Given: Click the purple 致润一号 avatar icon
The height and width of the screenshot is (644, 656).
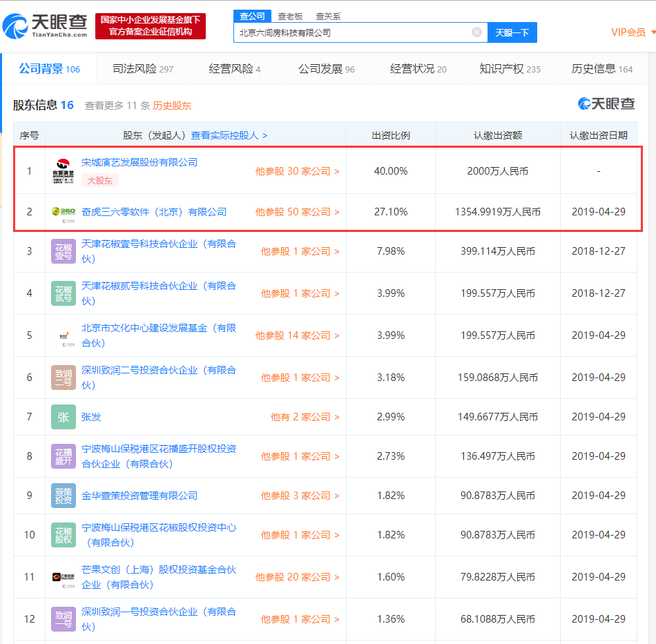Looking at the screenshot, I should (63, 619).
